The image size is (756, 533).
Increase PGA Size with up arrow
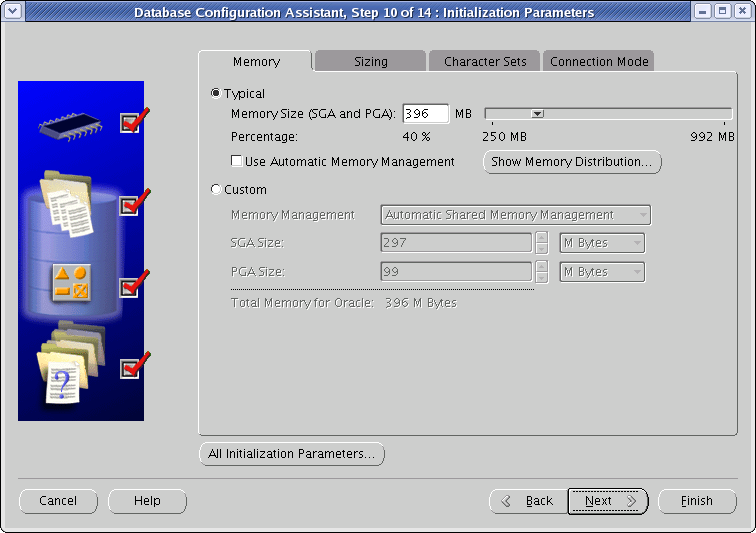tap(541, 266)
